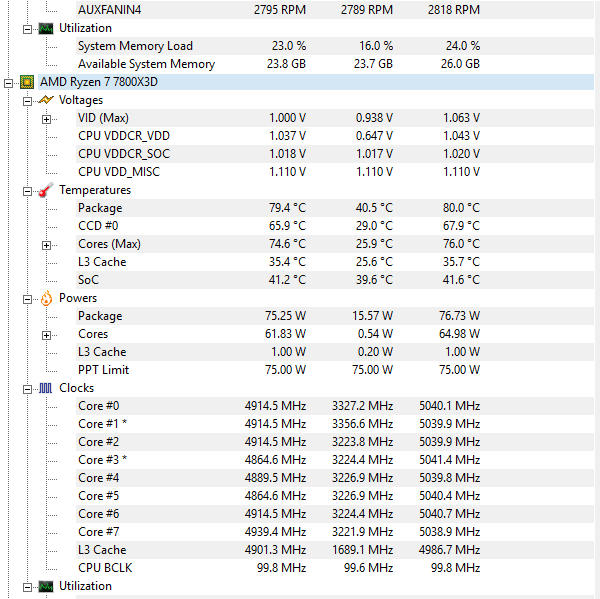Select the Powers section label

coord(78,298)
